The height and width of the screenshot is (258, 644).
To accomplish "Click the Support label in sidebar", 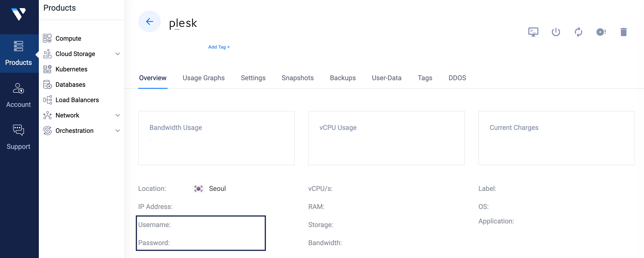I will click(x=19, y=146).
